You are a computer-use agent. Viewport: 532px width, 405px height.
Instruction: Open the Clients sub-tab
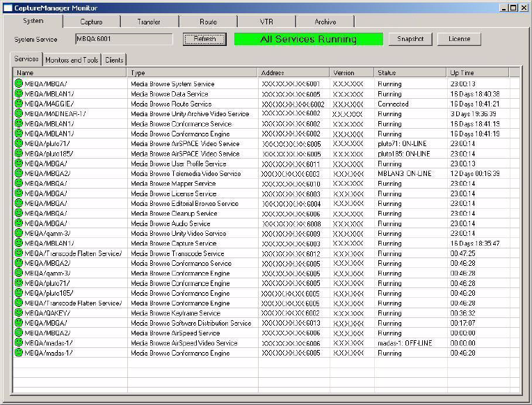coord(114,60)
